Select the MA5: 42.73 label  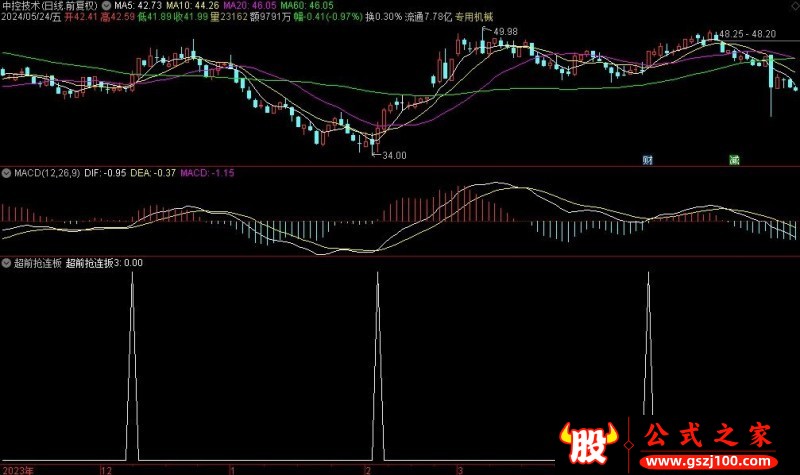138,6
